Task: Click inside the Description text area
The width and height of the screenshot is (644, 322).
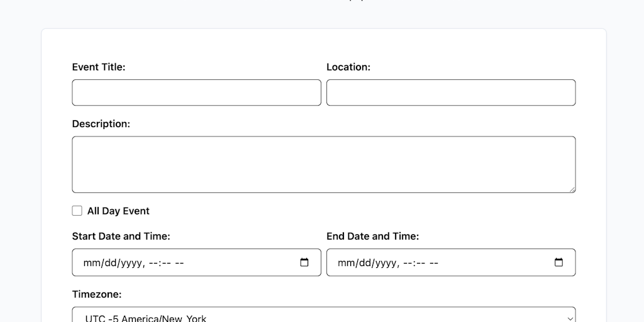Action: 323,164
